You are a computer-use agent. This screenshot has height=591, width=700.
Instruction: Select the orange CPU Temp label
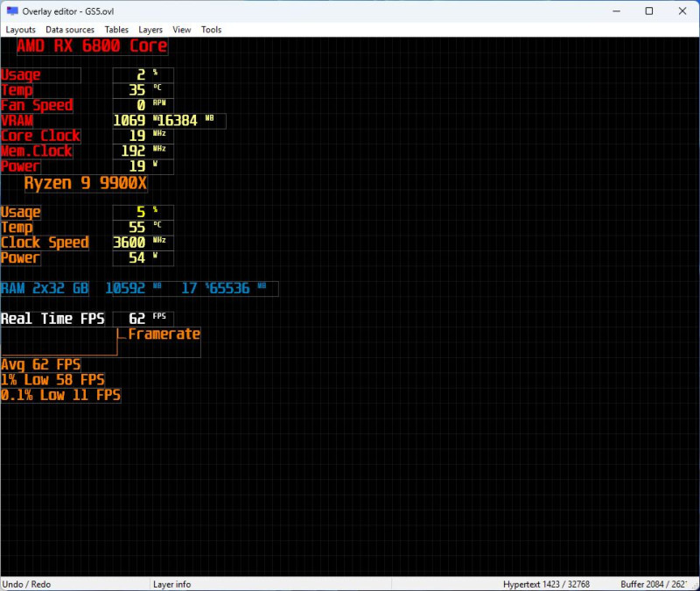(x=17, y=228)
